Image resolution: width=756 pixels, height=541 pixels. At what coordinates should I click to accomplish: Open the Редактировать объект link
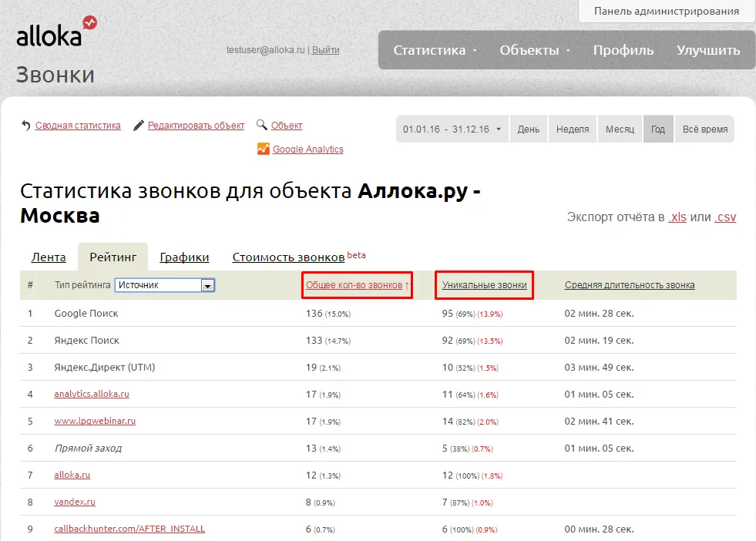point(196,126)
